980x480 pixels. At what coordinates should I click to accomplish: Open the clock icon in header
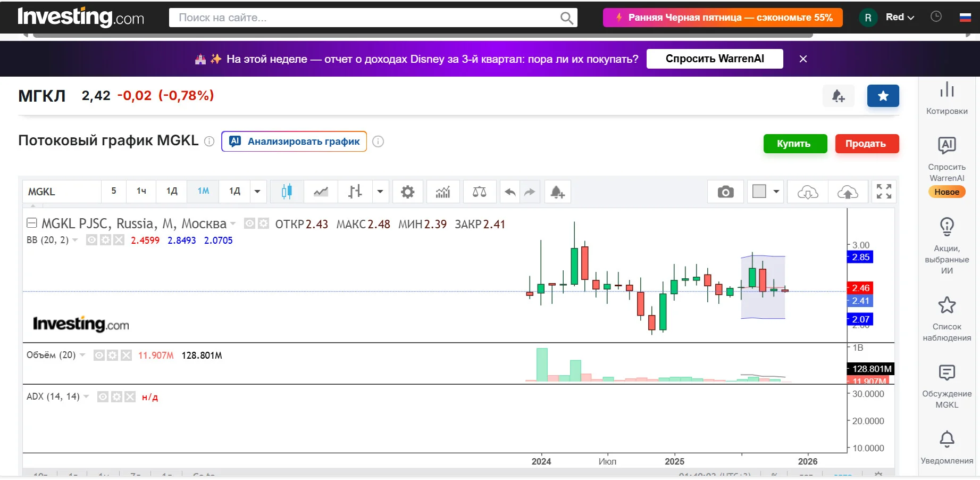pyautogui.click(x=936, y=17)
